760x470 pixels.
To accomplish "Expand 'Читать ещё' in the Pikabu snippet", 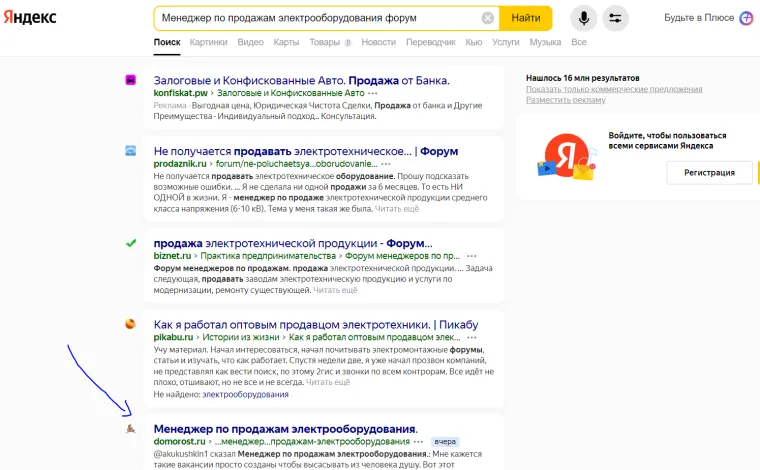I will click(x=328, y=382).
